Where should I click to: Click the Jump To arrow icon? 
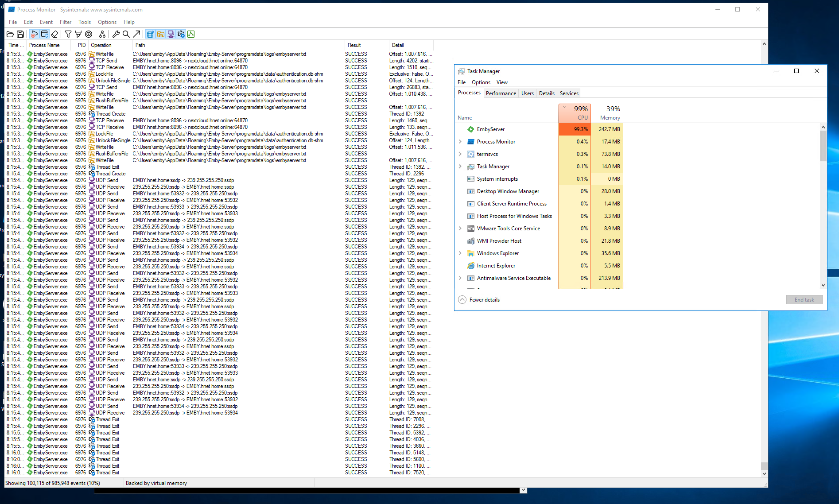click(x=136, y=34)
